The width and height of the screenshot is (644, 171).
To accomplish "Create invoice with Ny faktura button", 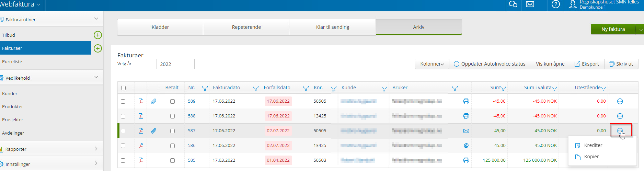I will click(x=613, y=29).
